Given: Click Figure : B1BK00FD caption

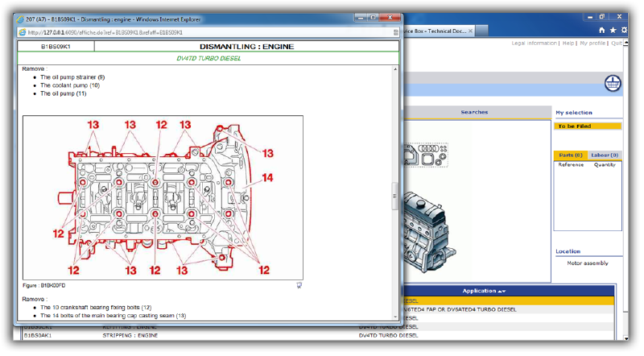Looking at the screenshot, I should pos(44,285).
